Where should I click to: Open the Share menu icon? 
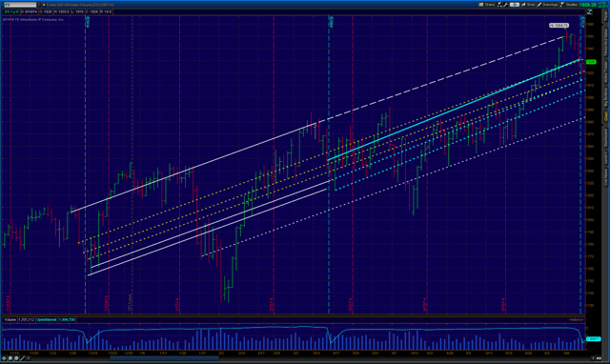[487, 5]
